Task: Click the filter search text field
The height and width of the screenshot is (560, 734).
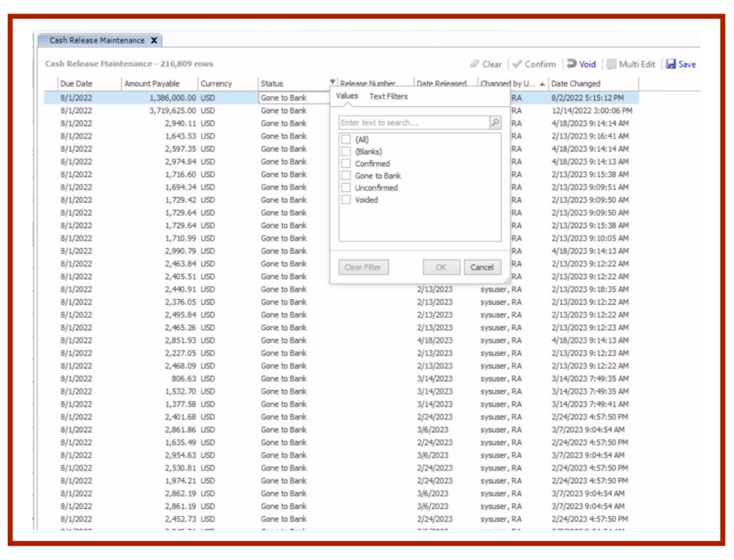Action: tap(414, 123)
